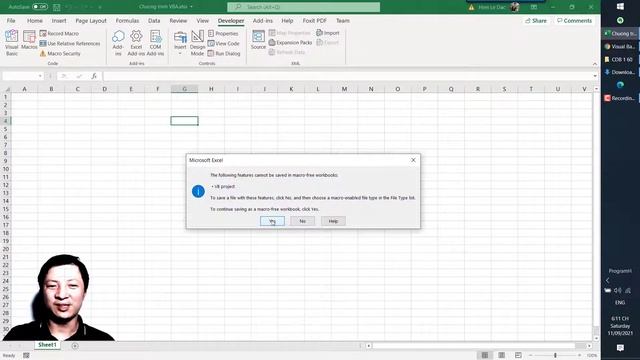Switch to Page Layout view

click(501, 355)
